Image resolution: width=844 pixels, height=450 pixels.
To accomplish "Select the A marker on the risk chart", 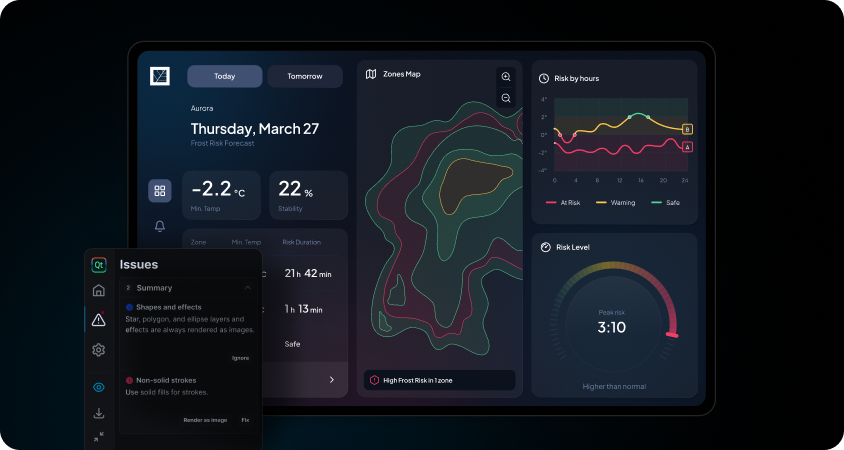I will tap(687, 146).
